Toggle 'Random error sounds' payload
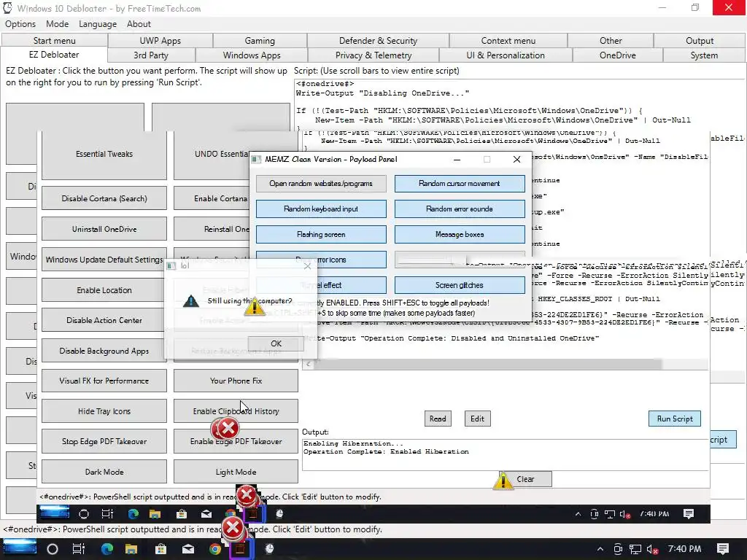Image resolution: width=747 pixels, height=560 pixels. [460, 209]
